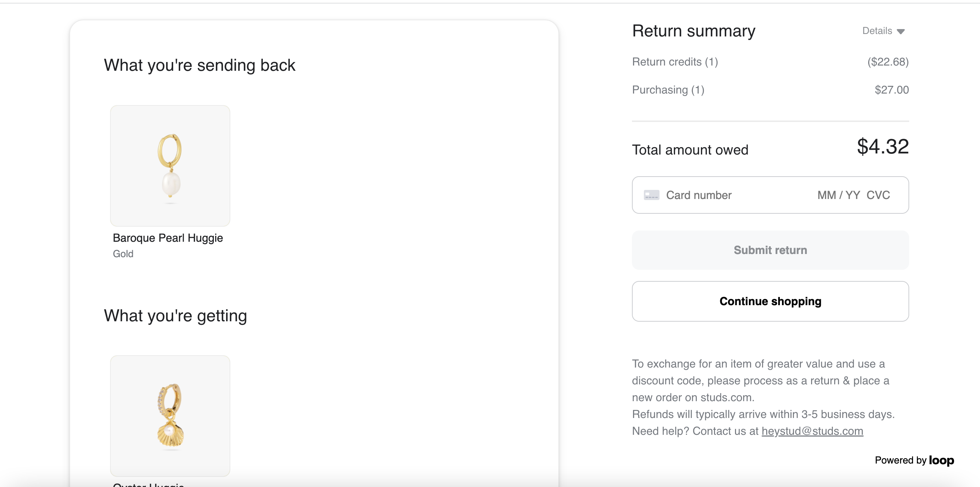
Task: Click the What you're sending back heading
Action: click(x=200, y=65)
